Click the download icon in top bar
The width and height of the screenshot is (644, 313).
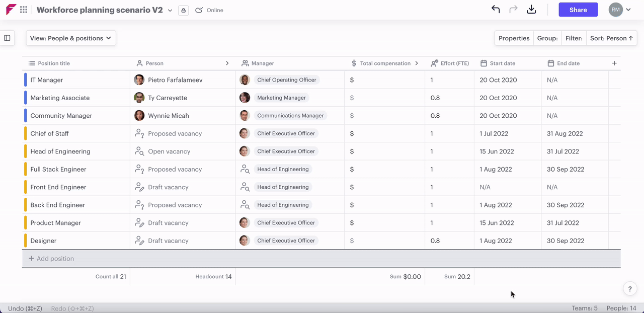[x=531, y=10]
